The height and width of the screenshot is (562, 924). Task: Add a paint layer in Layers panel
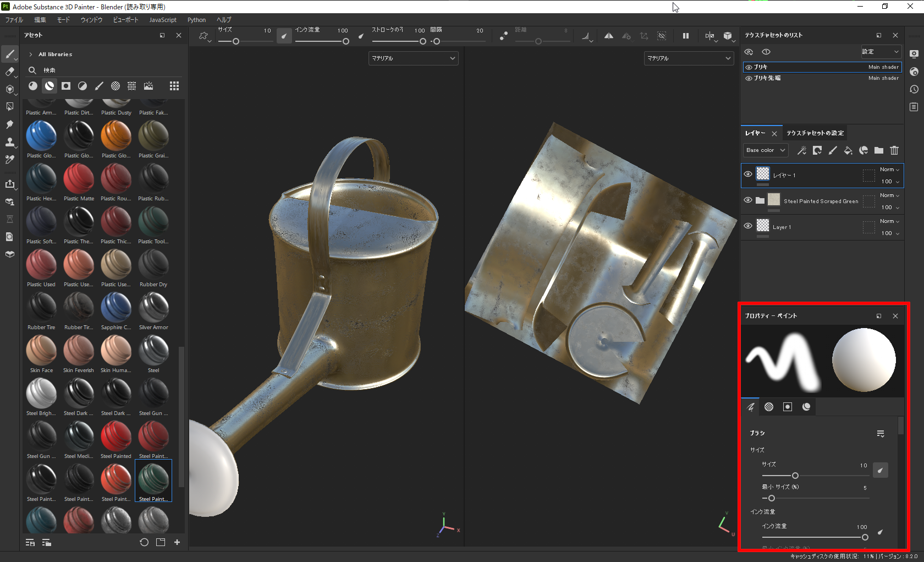[x=833, y=150]
